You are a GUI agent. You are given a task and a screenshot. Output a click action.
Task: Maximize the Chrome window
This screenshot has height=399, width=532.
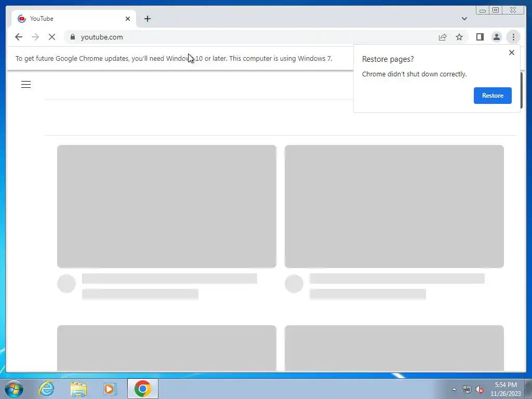coord(495,10)
